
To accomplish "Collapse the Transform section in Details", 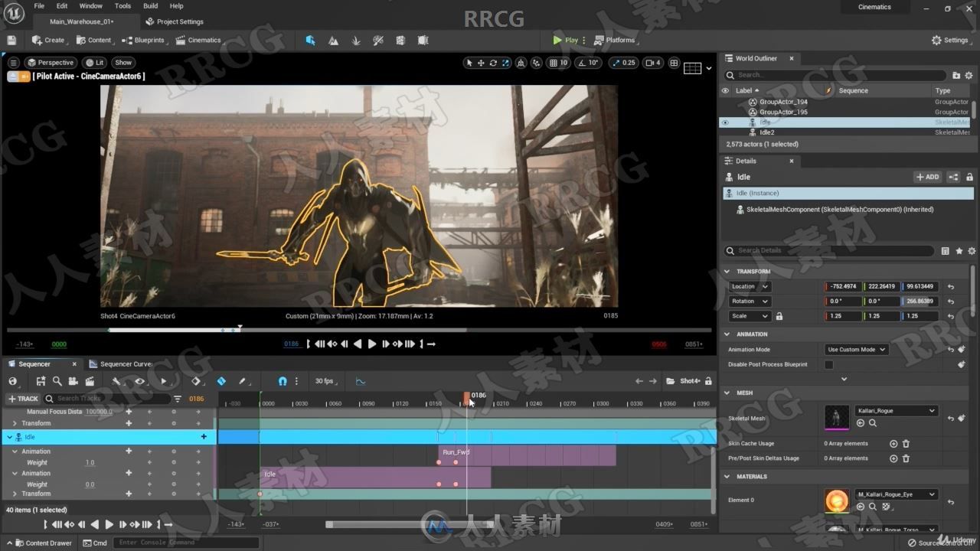I will tap(727, 272).
